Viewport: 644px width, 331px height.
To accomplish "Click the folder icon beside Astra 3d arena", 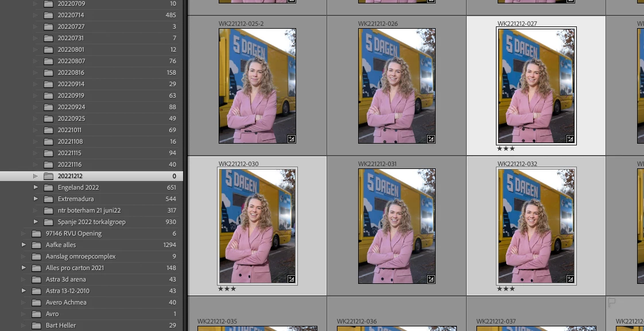I will [37, 280].
